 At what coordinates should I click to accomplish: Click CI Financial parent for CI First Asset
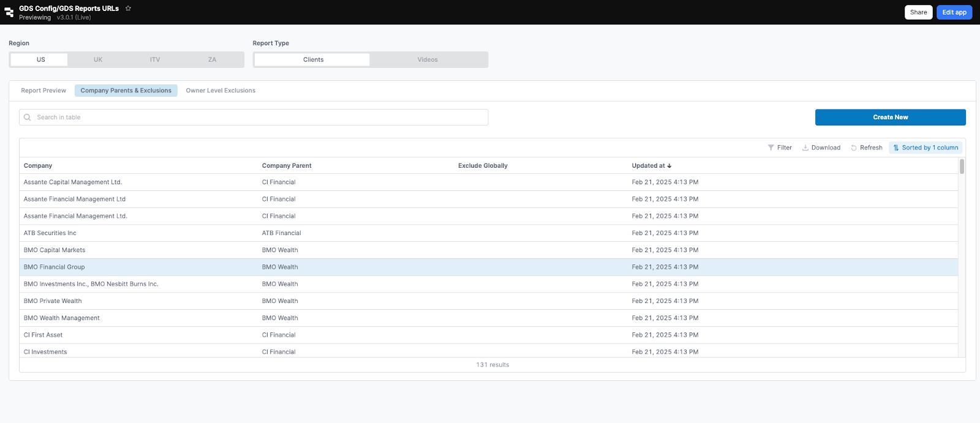(x=279, y=335)
